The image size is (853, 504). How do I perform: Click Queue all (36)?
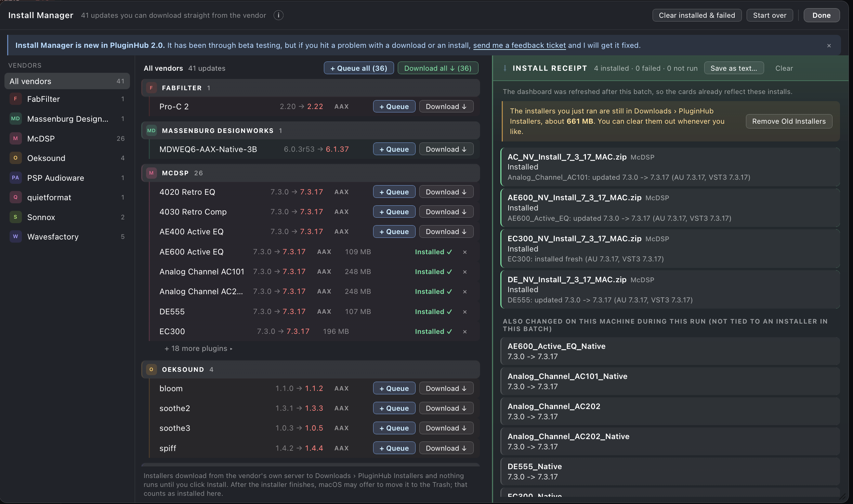(359, 68)
